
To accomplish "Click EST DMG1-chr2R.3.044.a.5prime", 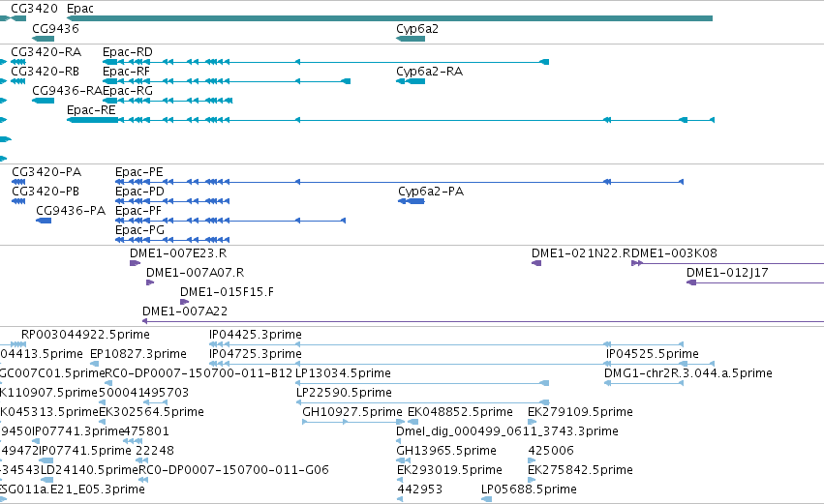I will coord(644,383).
